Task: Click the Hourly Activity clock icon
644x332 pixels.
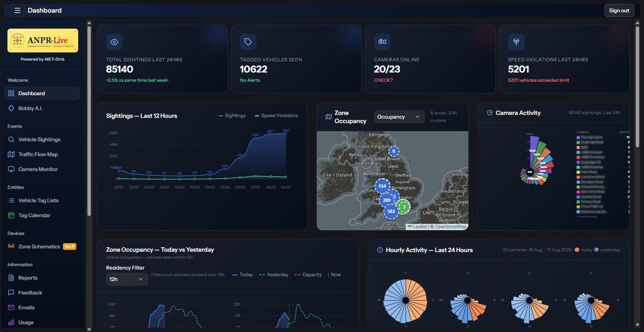Action: pyautogui.click(x=380, y=250)
